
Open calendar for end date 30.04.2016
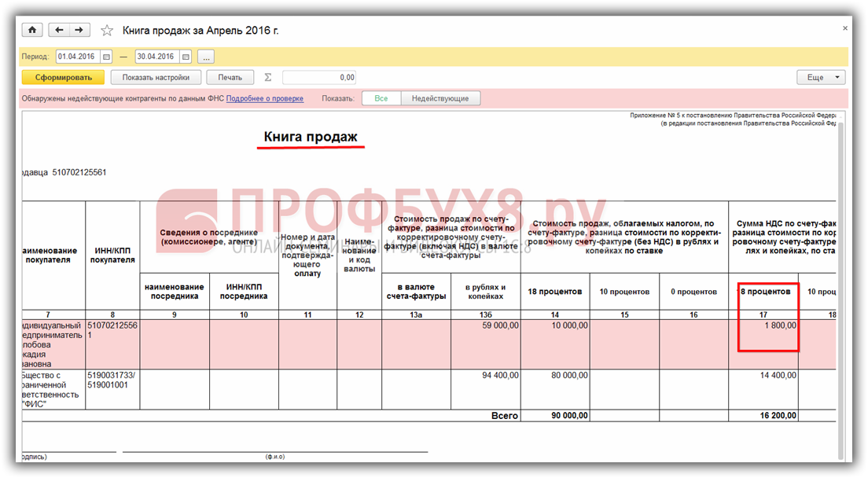click(x=186, y=57)
